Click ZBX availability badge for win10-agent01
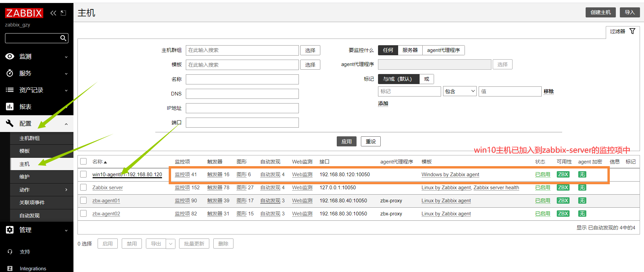Viewport: 644px width, 272px height. (563, 174)
